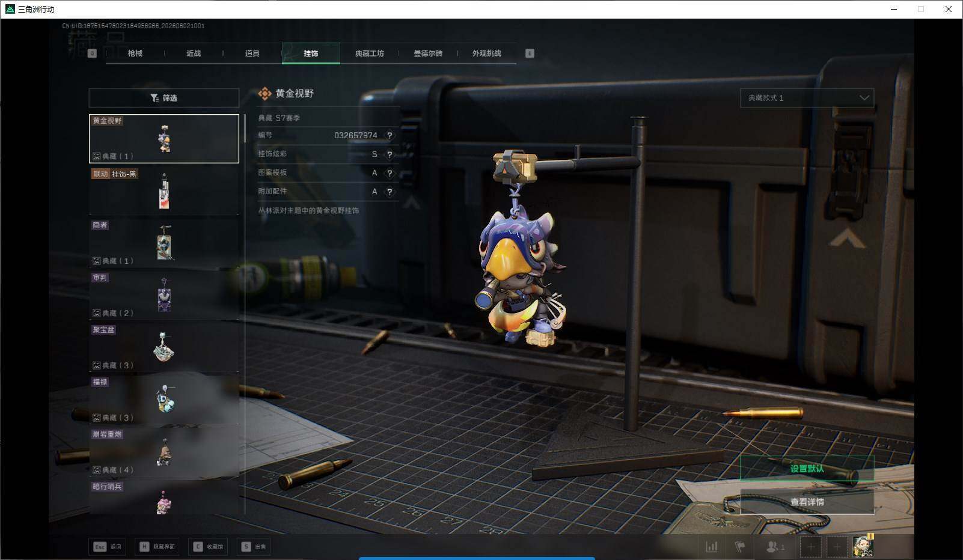
Task: Select the 聚宝盆 charm thumbnail
Action: click(164, 347)
